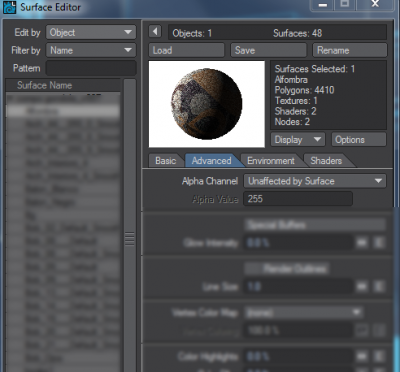
Task: Open the texture button beside Glow Intensity
Action: 379,242
